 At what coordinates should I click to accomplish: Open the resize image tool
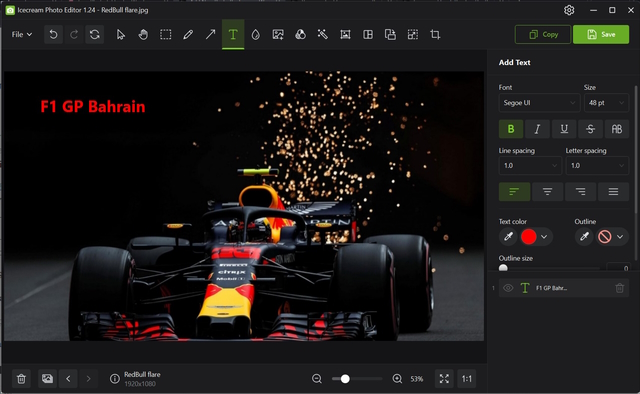(x=413, y=35)
